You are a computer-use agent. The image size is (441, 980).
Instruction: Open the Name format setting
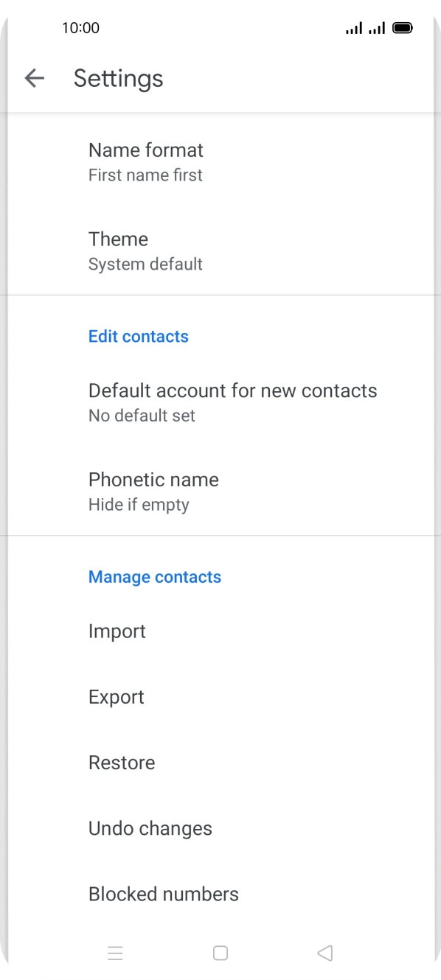[220, 162]
